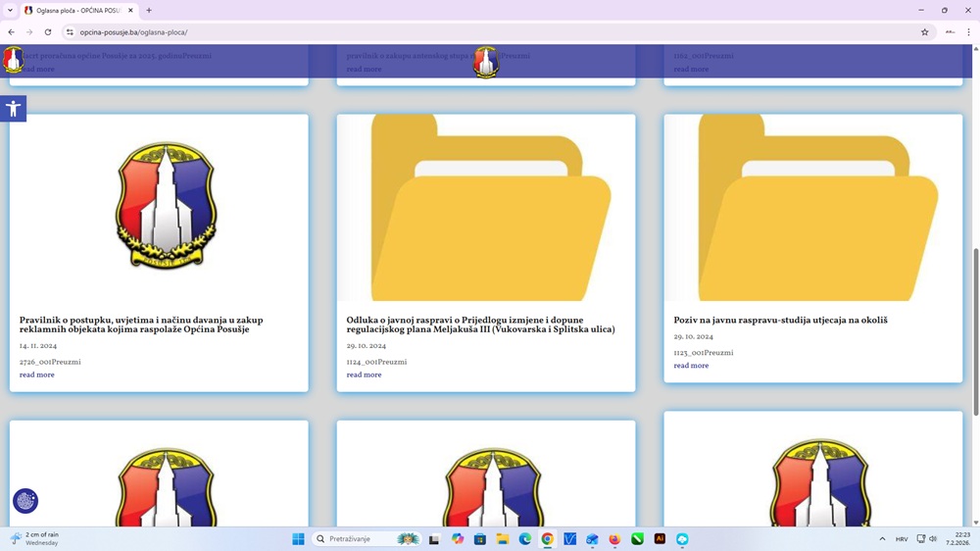
Task: Bookmark this page with the star icon
Action: coord(924,32)
